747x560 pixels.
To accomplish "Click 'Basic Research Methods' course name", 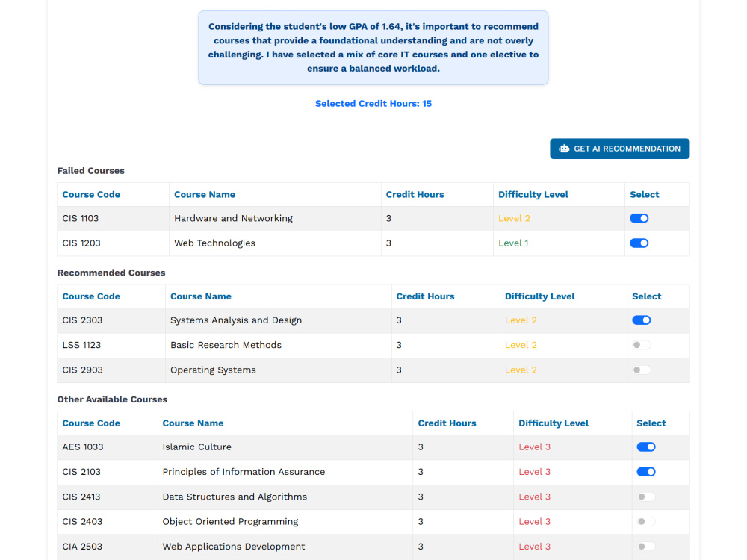I will point(226,345).
